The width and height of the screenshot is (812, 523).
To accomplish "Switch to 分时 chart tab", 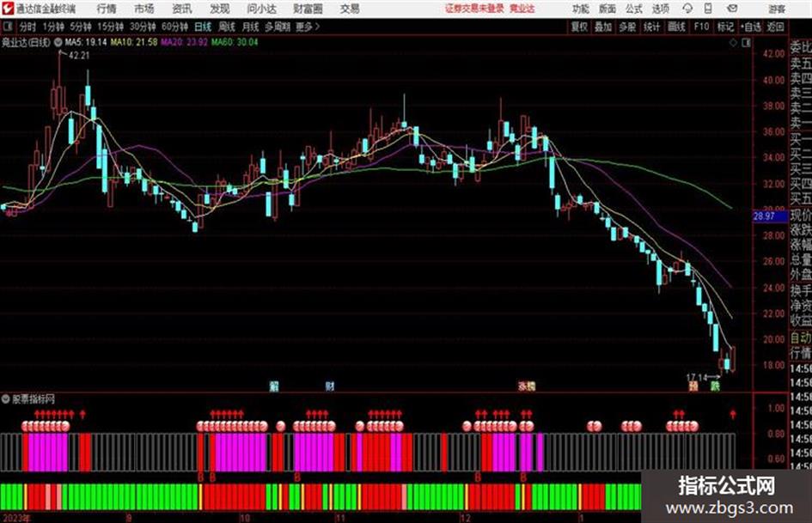I will 28,27.
